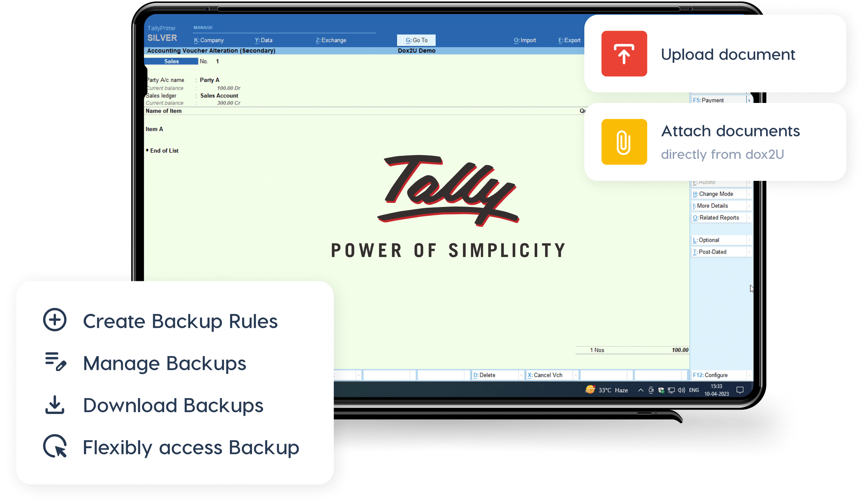Select the Item A row

(x=154, y=129)
